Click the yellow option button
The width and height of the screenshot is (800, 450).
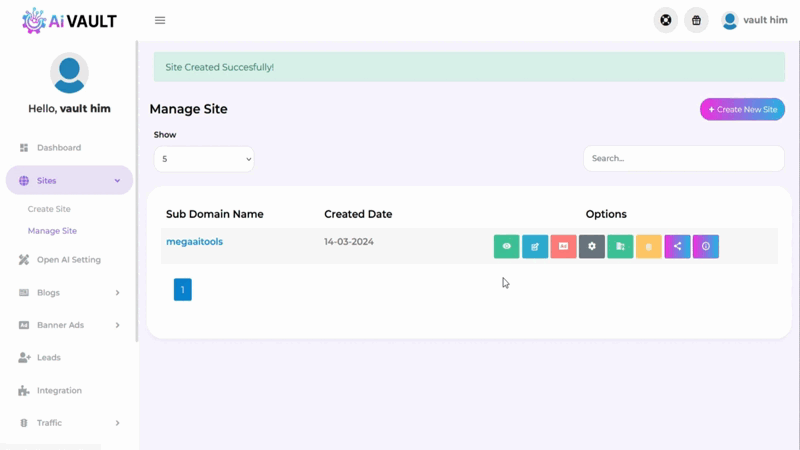649,246
